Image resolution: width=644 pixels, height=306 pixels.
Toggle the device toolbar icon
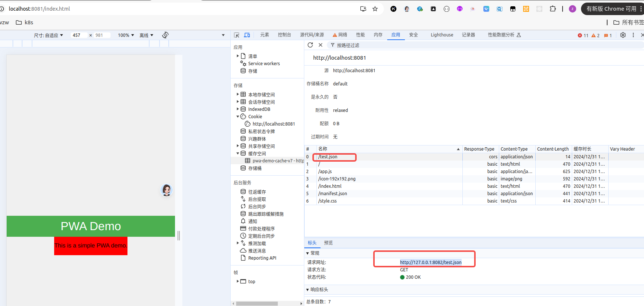(x=247, y=35)
